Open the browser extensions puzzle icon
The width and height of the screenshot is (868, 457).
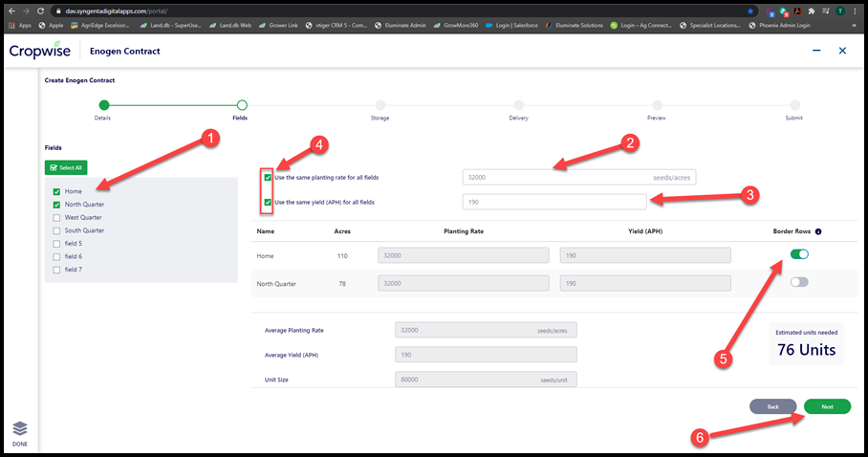coord(812,11)
